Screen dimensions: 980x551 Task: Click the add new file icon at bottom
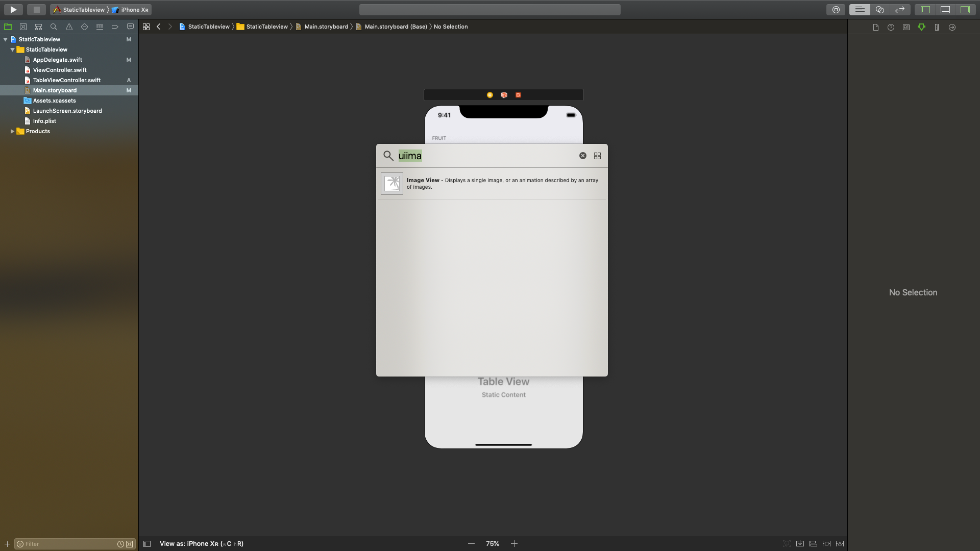click(7, 543)
